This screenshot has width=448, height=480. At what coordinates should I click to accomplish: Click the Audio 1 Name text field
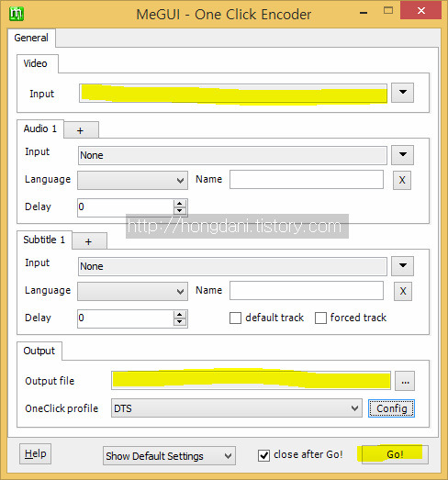[x=307, y=180]
